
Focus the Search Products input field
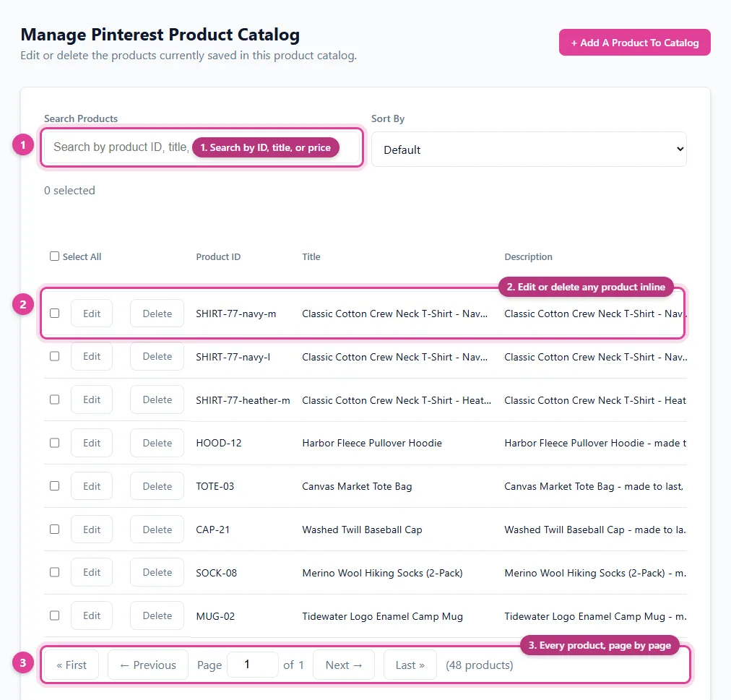pyautogui.click(x=202, y=147)
